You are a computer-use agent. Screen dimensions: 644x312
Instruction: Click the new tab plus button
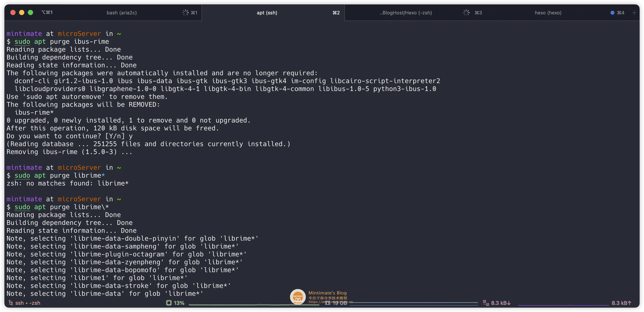(x=634, y=12)
